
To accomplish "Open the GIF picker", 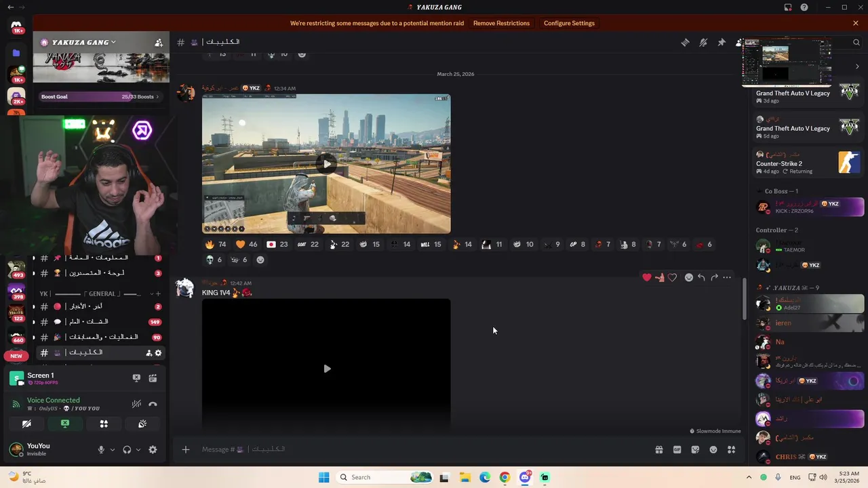I will pos(677,449).
